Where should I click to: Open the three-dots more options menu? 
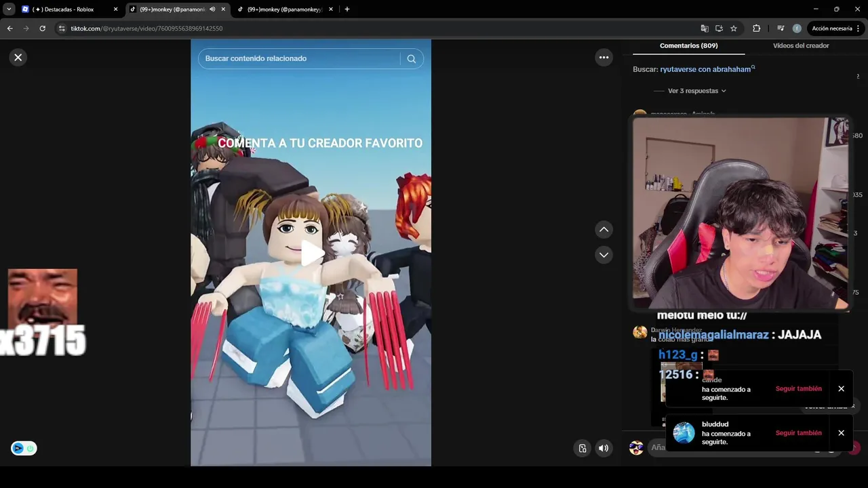[x=604, y=58]
